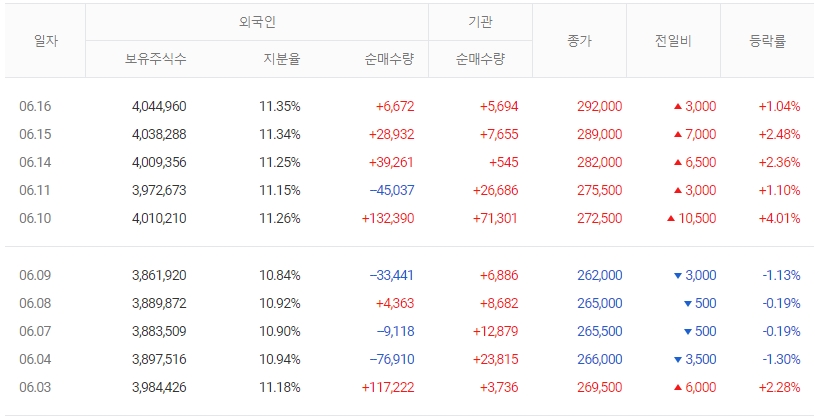Click closing price 272,500

(x=600, y=218)
